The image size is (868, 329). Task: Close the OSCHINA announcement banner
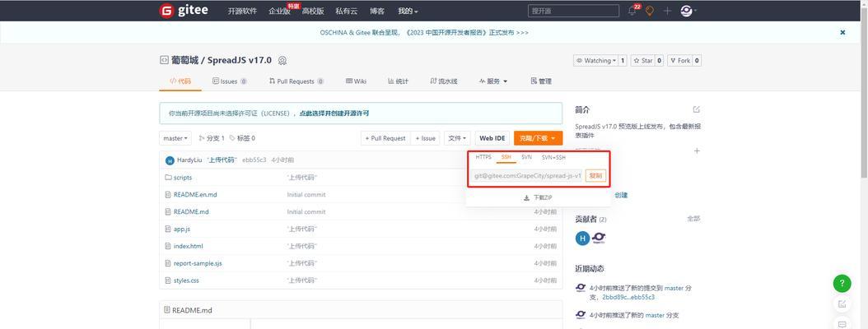click(842, 33)
